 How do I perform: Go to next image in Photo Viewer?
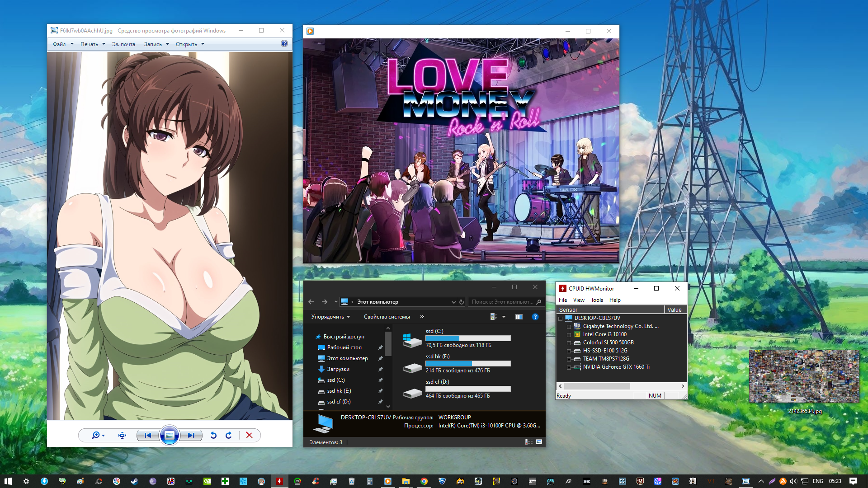coord(191,435)
